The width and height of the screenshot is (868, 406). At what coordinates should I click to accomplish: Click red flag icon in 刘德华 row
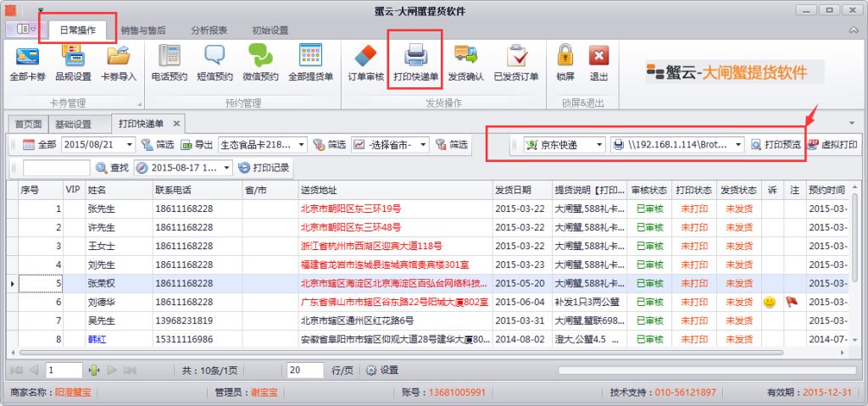791,302
